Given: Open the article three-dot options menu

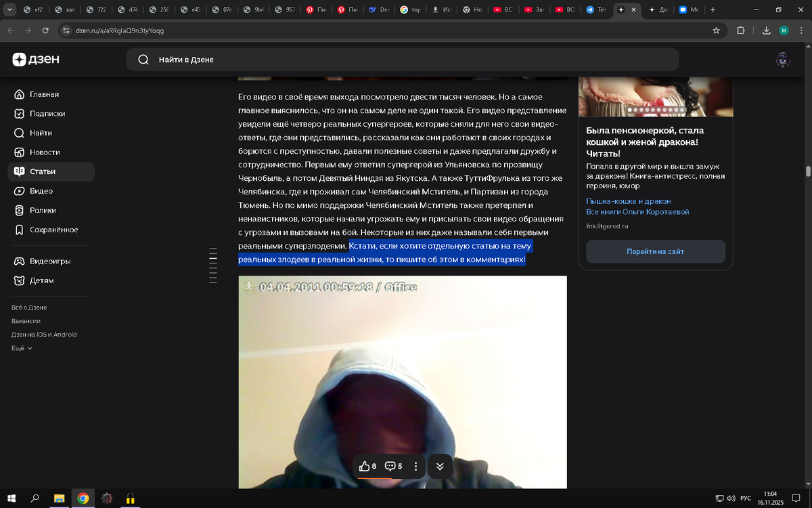Looking at the screenshot, I should [415, 466].
